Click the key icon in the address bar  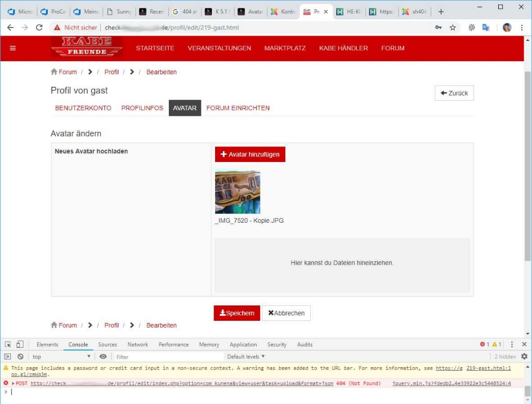tap(438, 28)
